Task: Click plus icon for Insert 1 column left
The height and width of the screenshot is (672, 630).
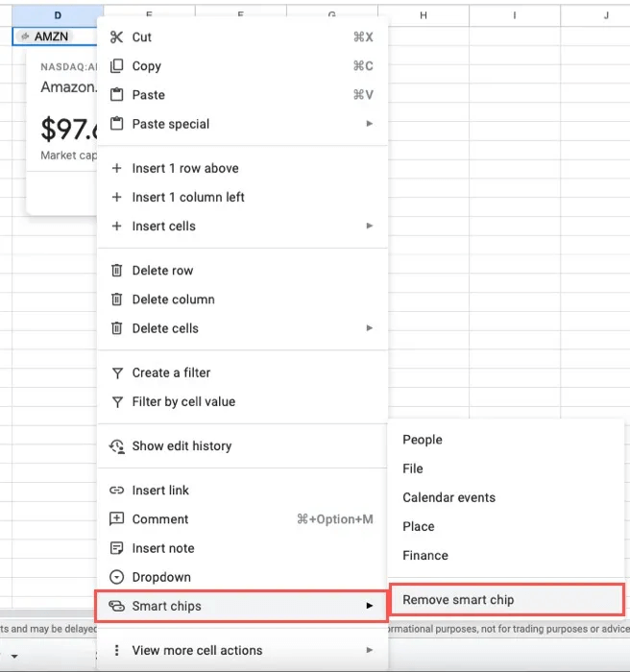Action: coord(116,197)
